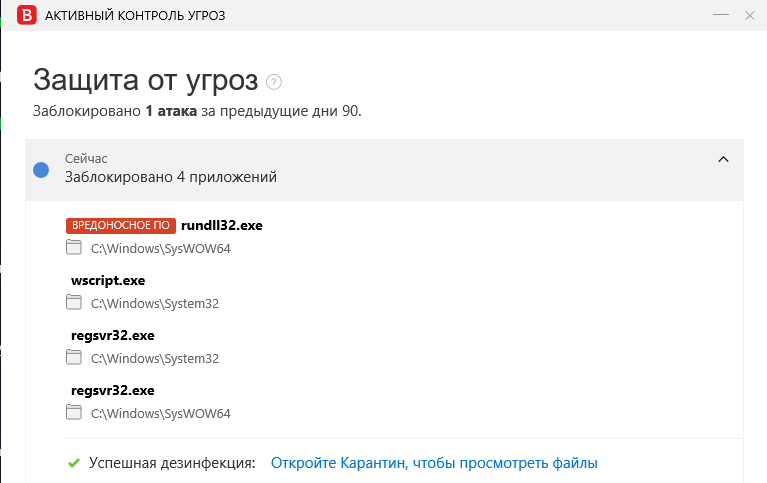The width and height of the screenshot is (767, 483).
Task: Click the Заблокировано 4 приложений header
Action: click(170, 177)
